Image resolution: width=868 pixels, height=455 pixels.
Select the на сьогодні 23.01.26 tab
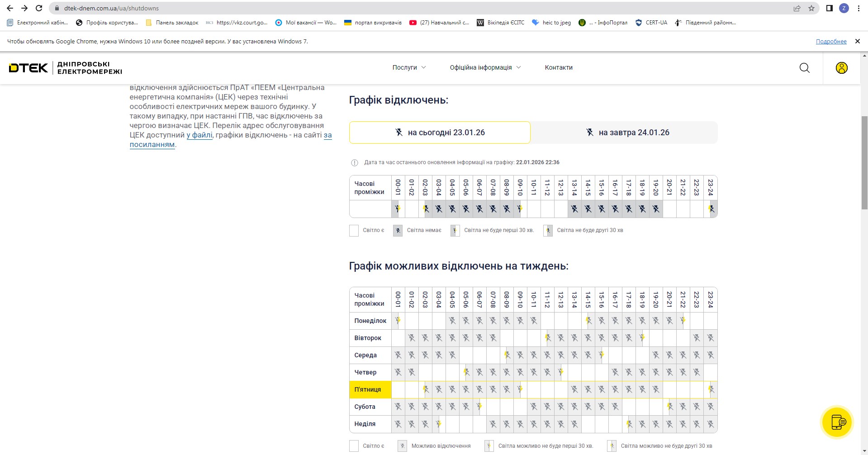click(x=440, y=133)
